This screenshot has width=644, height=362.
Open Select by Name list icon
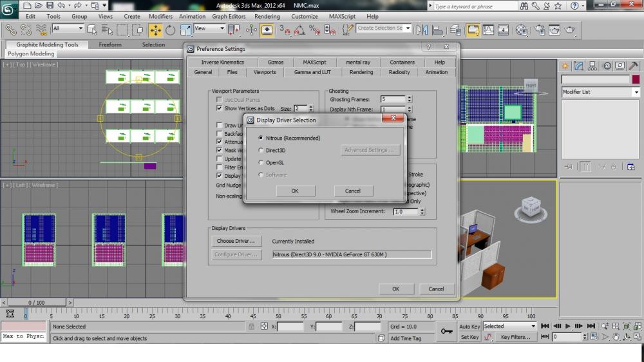[x=107, y=30]
